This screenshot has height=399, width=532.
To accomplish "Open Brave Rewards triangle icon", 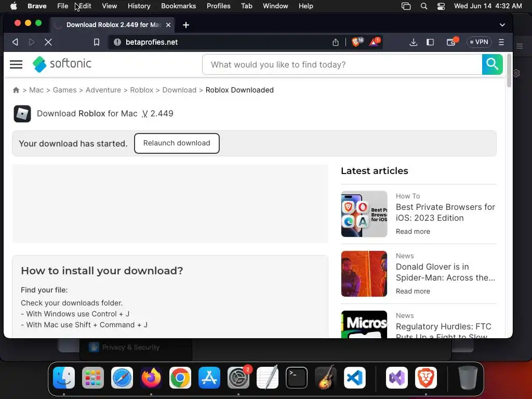I will pos(375,42).
